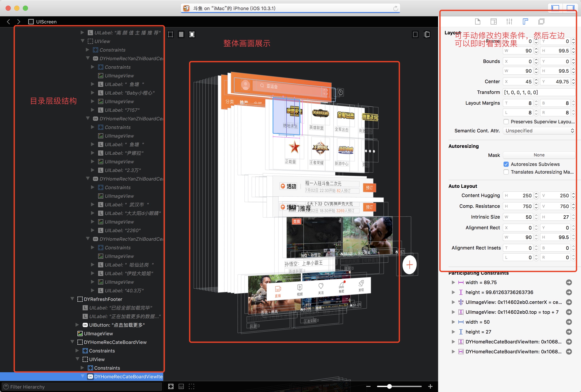
Task: Zoom in with the plus button
Action: point(430,386)
